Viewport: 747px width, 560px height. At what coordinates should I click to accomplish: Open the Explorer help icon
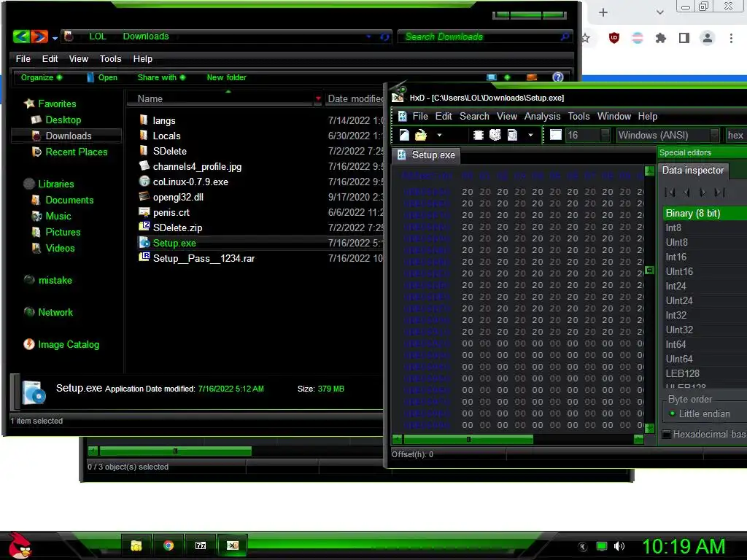tap(558, 77)
